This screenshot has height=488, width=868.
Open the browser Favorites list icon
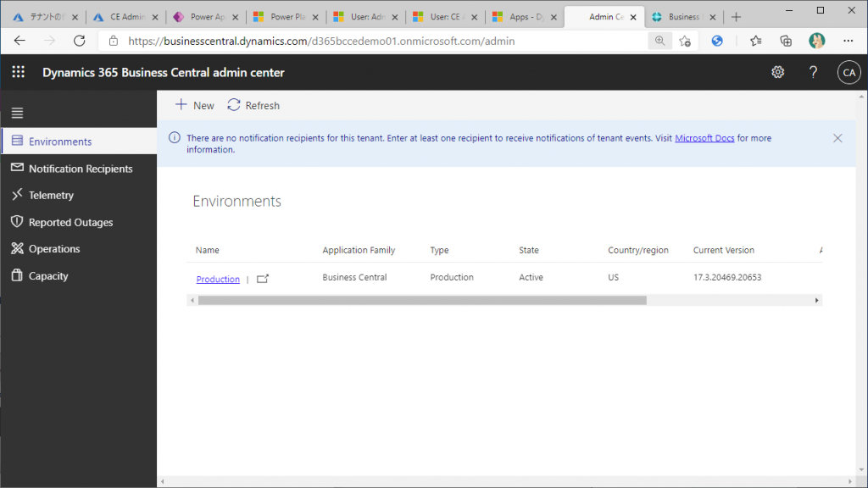point(755,41)
